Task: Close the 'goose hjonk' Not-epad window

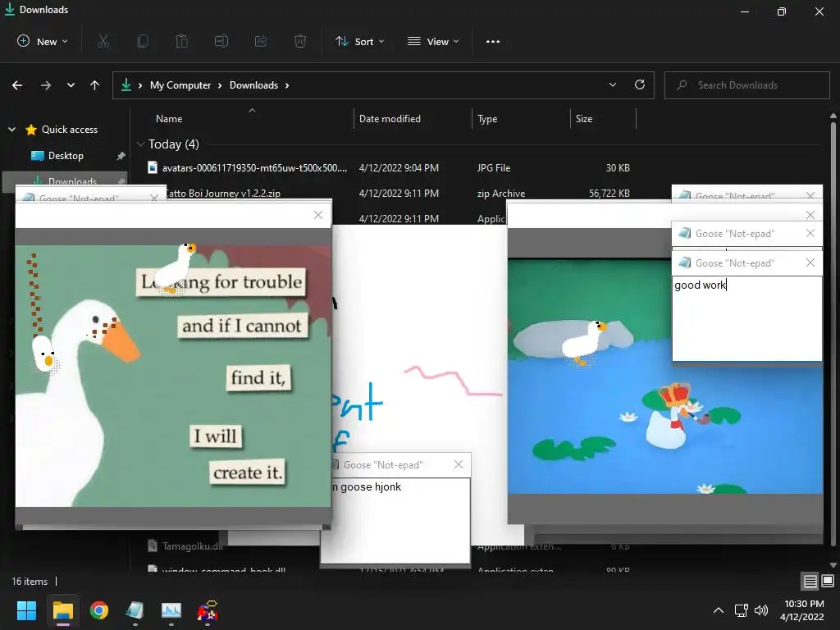Action: click(x=458, y=464)
